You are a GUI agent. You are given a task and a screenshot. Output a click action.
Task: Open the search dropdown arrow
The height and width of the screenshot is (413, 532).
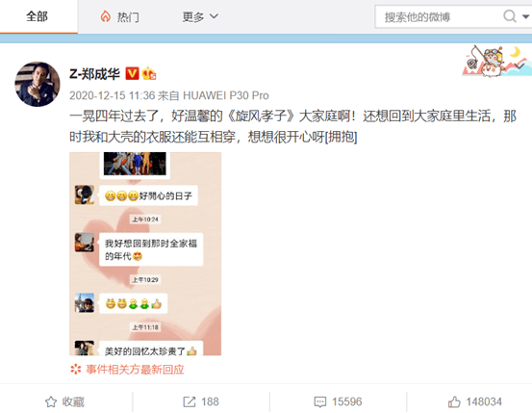click(525, 16)
